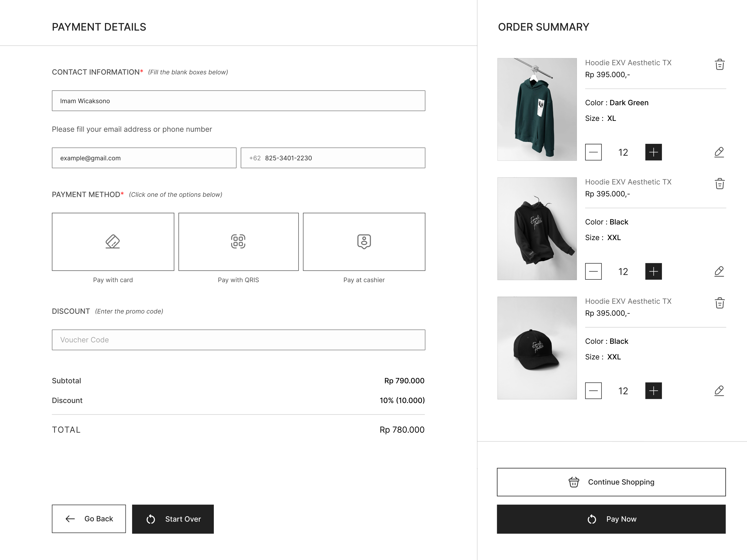747x560 pixels.
Task: Focus the Voucher Code input field
Action: pyautogui.click(x=238, y=340)
